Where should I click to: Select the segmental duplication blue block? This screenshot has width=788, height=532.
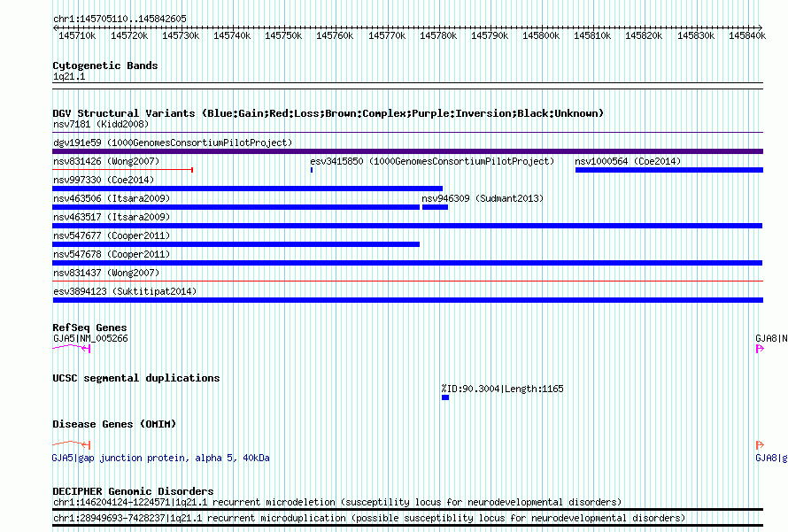(445, 397)
